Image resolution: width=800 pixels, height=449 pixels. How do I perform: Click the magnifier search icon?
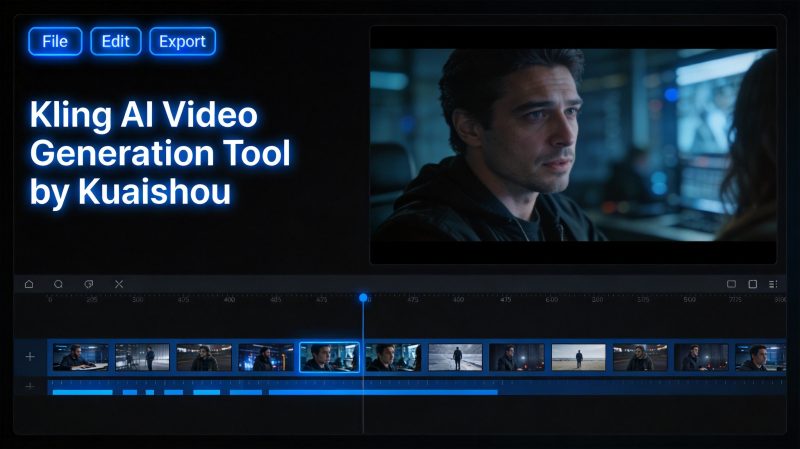(x=59, y=284)
